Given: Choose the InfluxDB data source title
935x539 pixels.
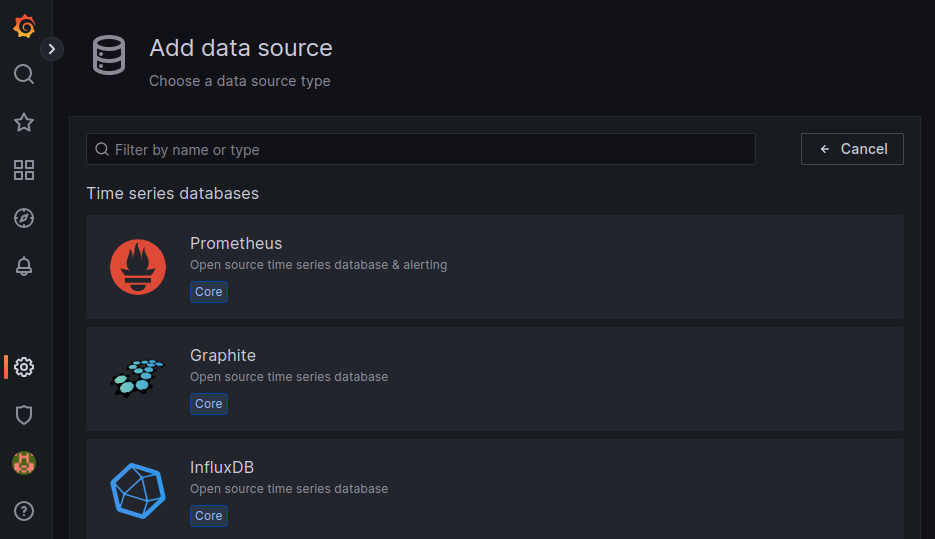Looking at the screenshot, I should (x=222, y=467).
